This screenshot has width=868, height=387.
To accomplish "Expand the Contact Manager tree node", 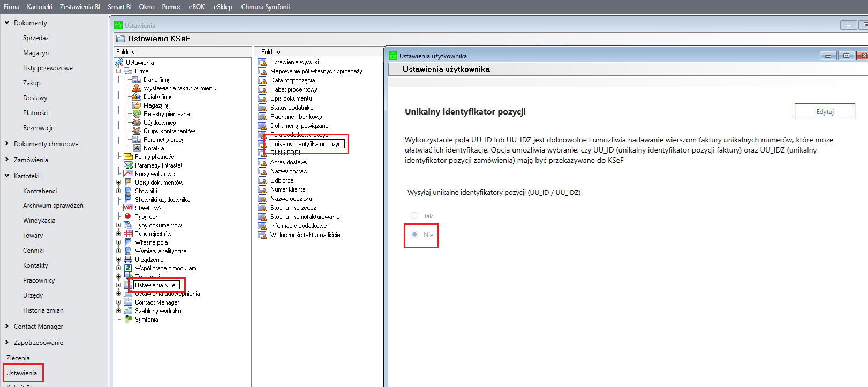I will [x=119, y=302].
